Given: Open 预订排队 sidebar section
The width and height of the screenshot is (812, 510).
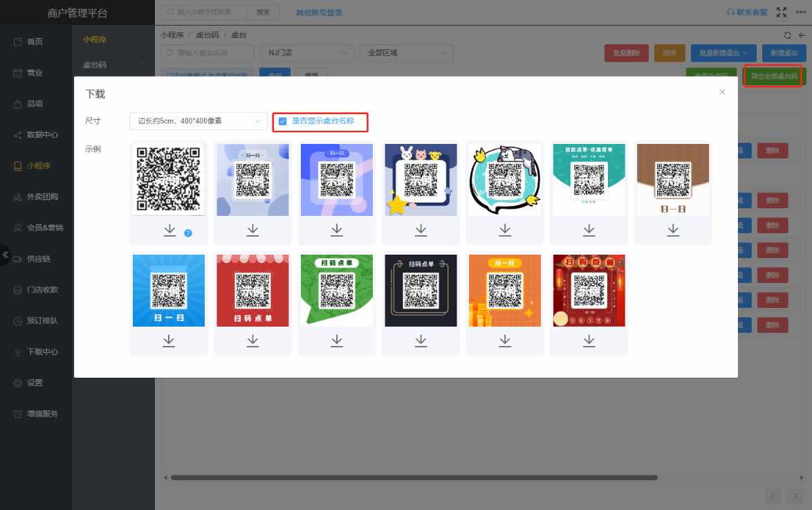Looking at the screenshot, I should [36, 321].
